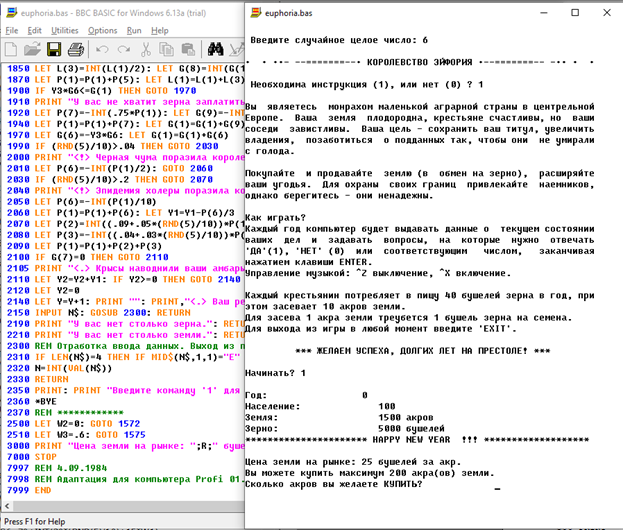624x531 pixels.
Task: Click the 'Земля: 1500 акров' output line
Action: click(339, 418)
